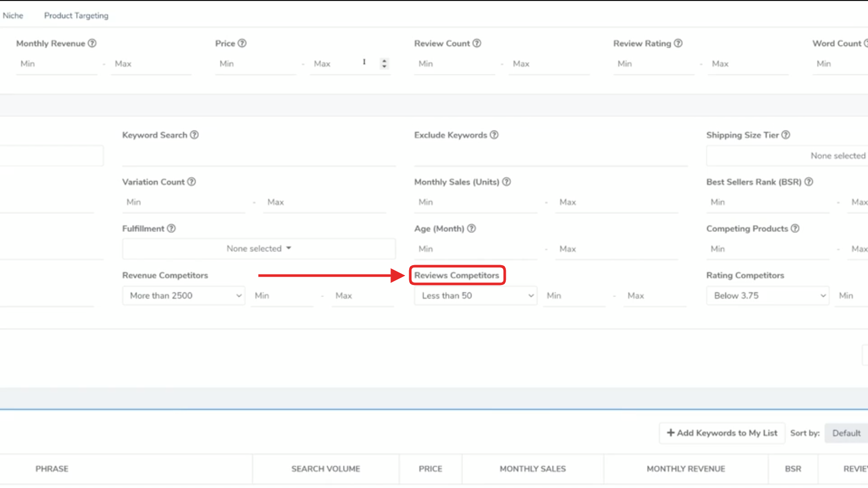The width and height of the screenshot is (868, 488).
Task: Open the Rating Competitors 'Below 3.75' dropdown
Action: click(x=767, y=295)
